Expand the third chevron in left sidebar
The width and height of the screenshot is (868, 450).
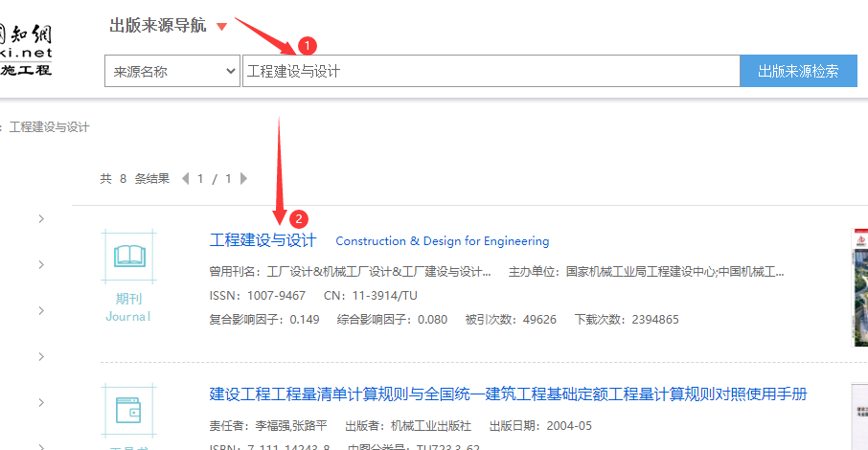pyautogui.click(x=41, y=311)
